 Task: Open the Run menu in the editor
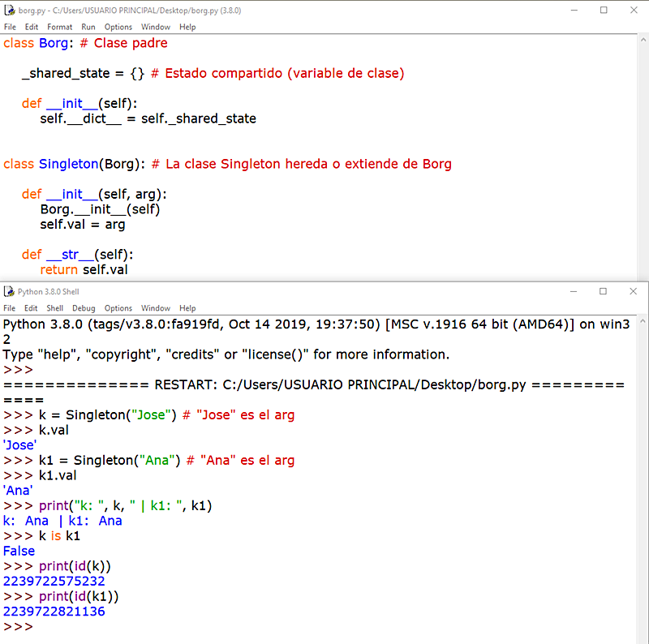pos(88,27)
